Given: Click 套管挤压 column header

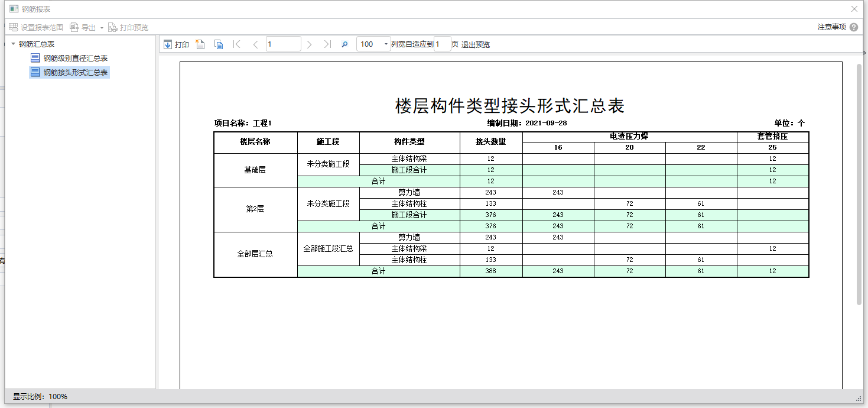Looking at the screenshot, I should (x=772, y=137).
